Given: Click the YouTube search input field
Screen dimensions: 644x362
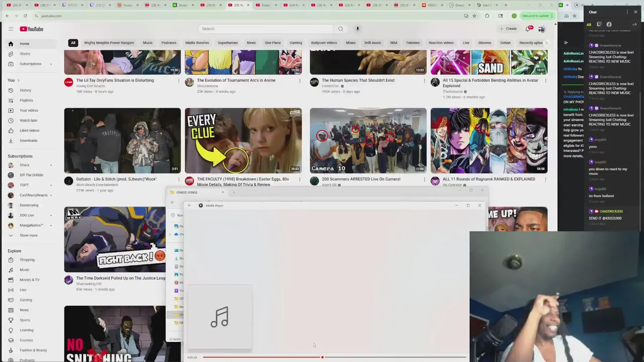Looking at the screenshot, I should (x=265, y=29).
